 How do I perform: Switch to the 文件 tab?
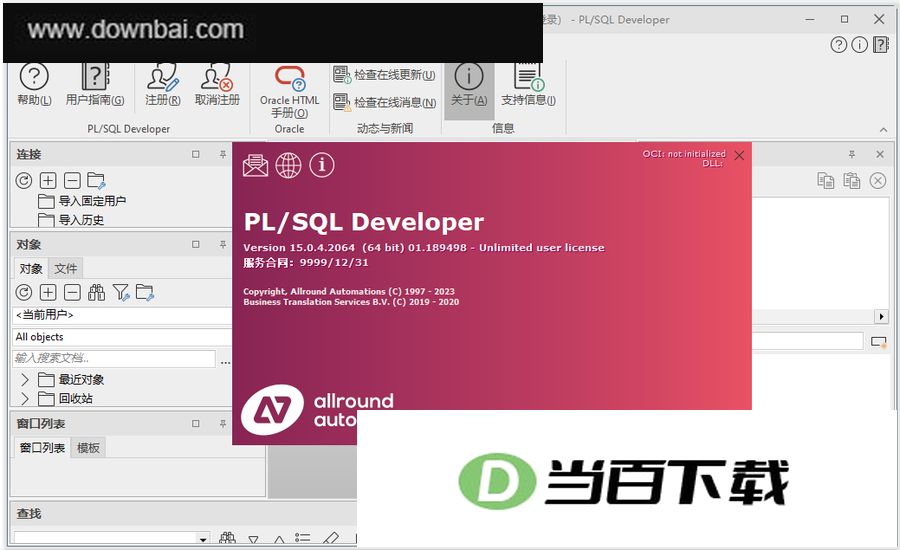point(66,269)
